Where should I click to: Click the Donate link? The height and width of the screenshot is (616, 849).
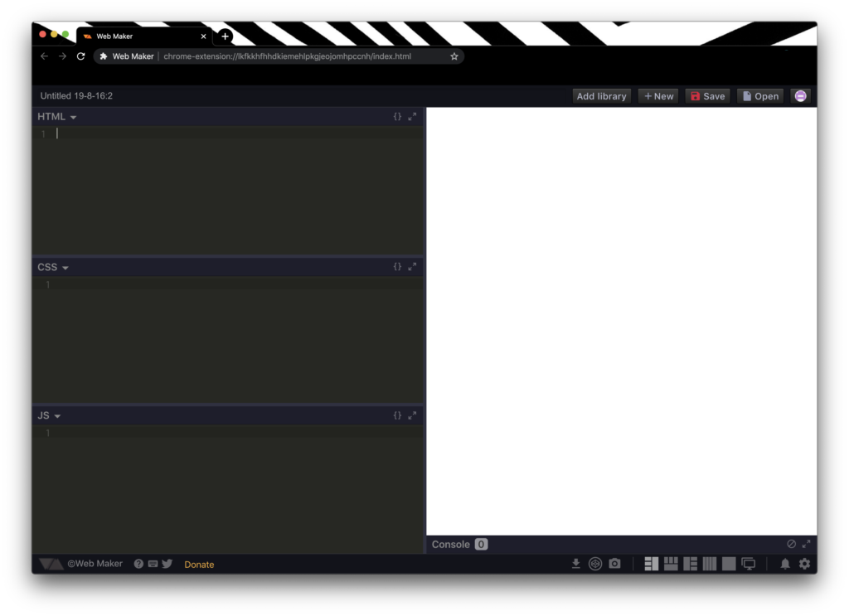(x=199, y=564)
